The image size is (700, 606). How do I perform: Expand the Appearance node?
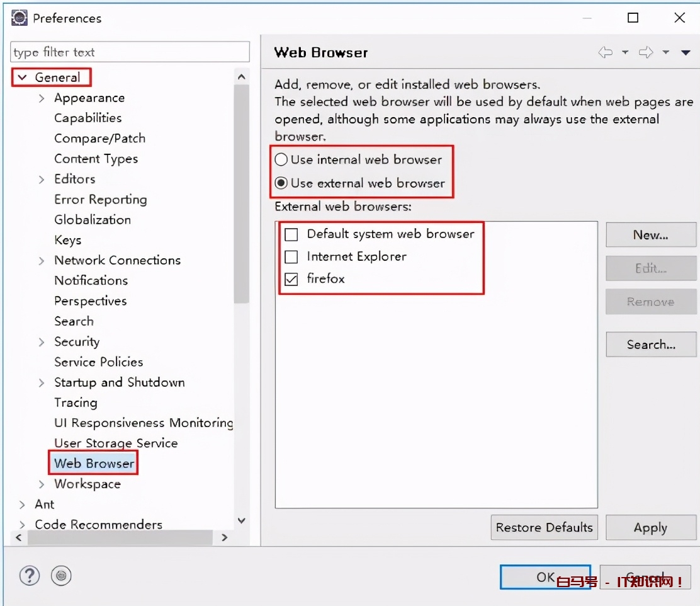click(x=42, y=98)
